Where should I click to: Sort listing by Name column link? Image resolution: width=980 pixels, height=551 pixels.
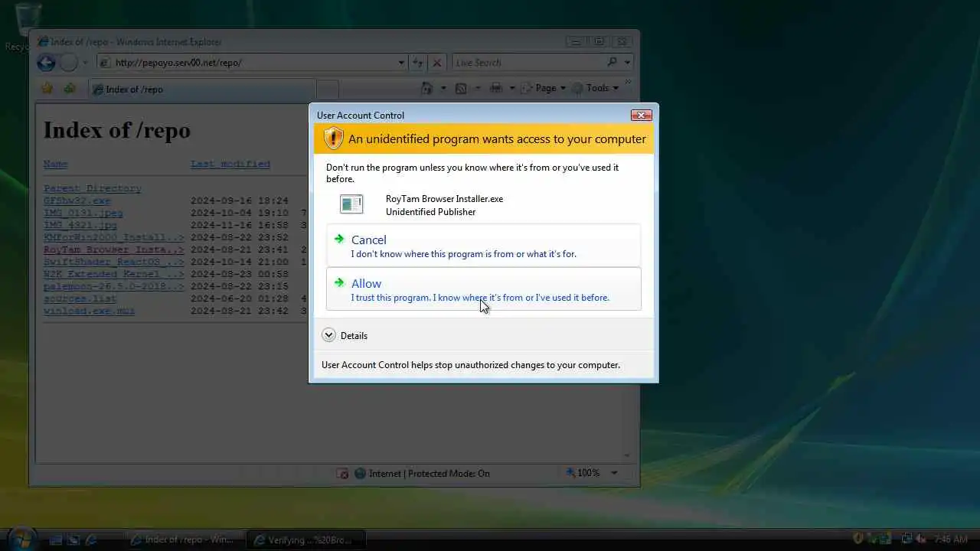coord(55,164)
